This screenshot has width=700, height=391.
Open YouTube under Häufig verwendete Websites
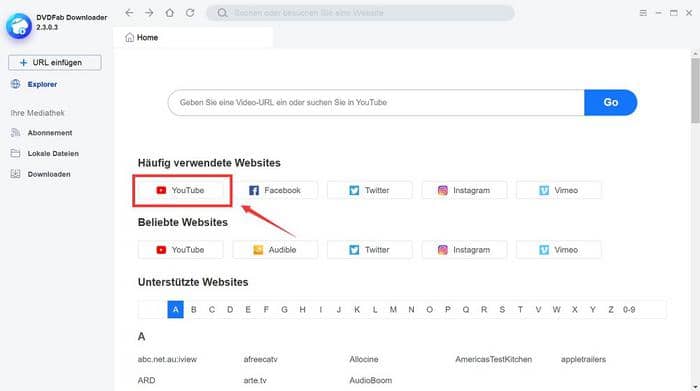click(x=181, y=190)
